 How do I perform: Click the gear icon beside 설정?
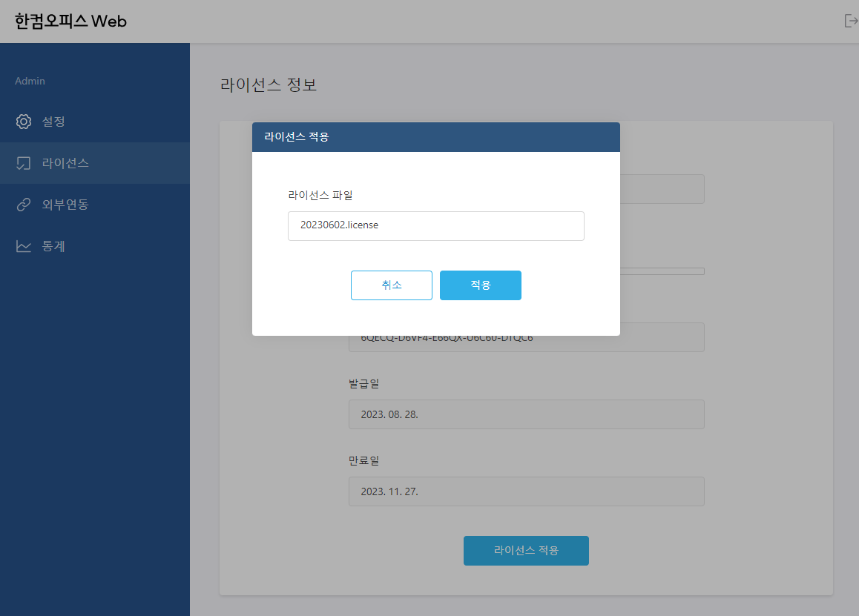24,122
